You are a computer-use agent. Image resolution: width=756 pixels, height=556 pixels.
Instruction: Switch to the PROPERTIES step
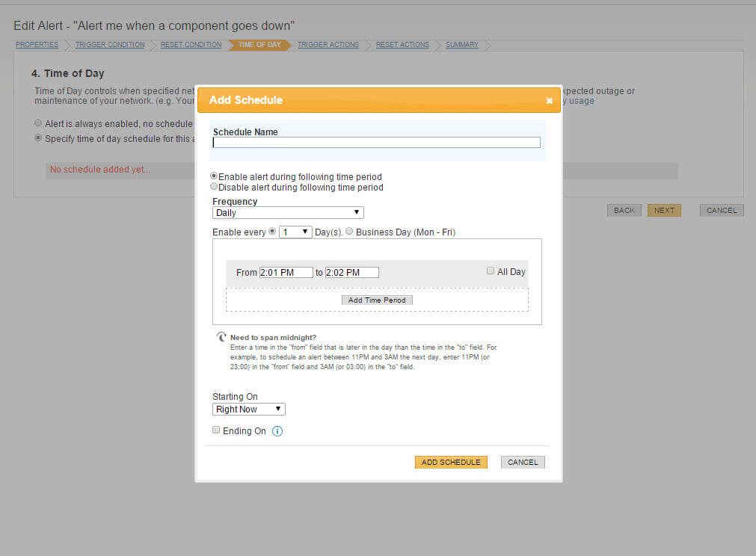click(x=36, y=45)
